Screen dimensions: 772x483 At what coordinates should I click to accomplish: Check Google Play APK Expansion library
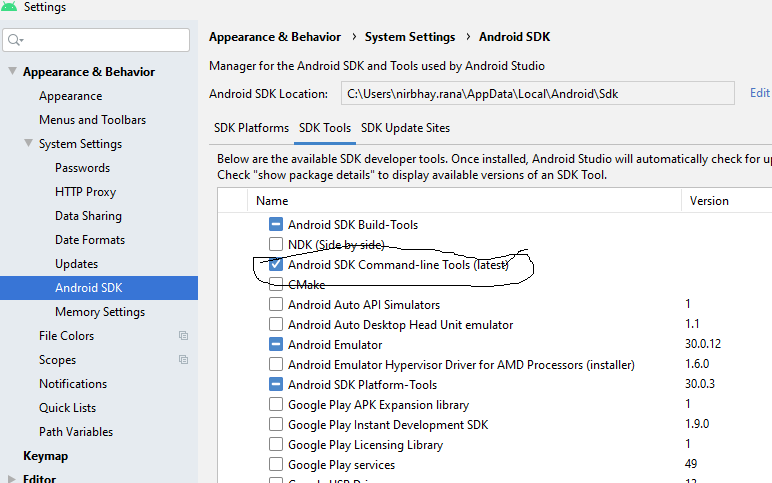276,404
